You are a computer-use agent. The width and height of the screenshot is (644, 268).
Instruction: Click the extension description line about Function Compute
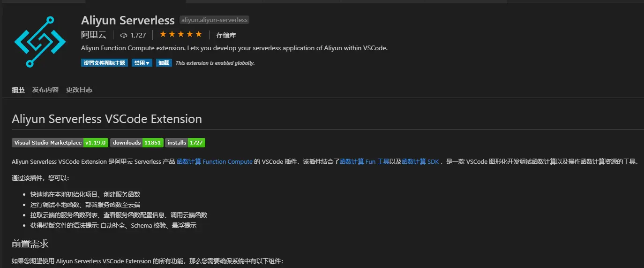[234, 48]
